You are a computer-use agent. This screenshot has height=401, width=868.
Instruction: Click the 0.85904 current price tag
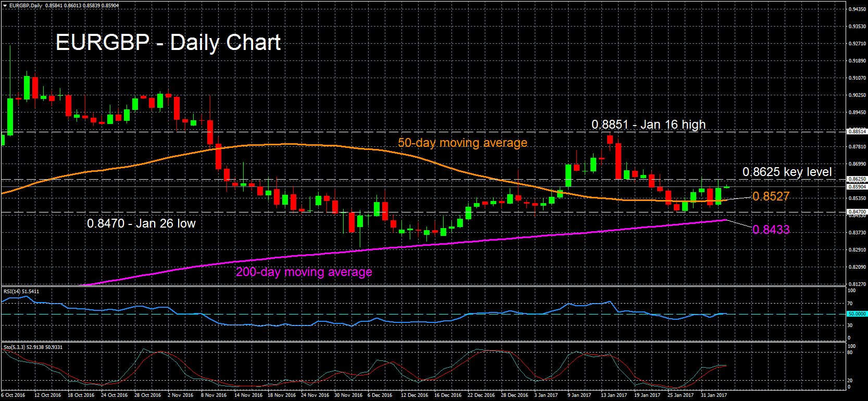coord(857,186)
